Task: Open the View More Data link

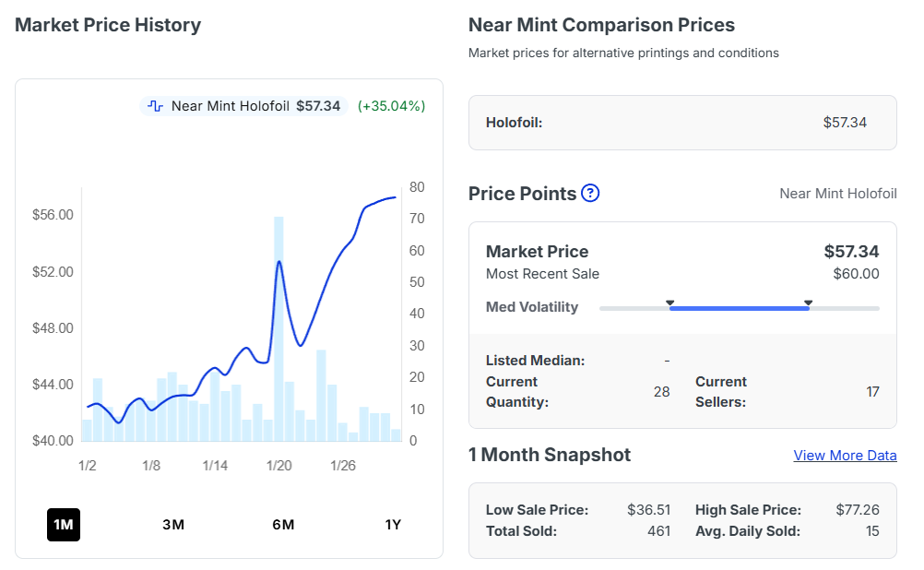Action: click(845, 456)
